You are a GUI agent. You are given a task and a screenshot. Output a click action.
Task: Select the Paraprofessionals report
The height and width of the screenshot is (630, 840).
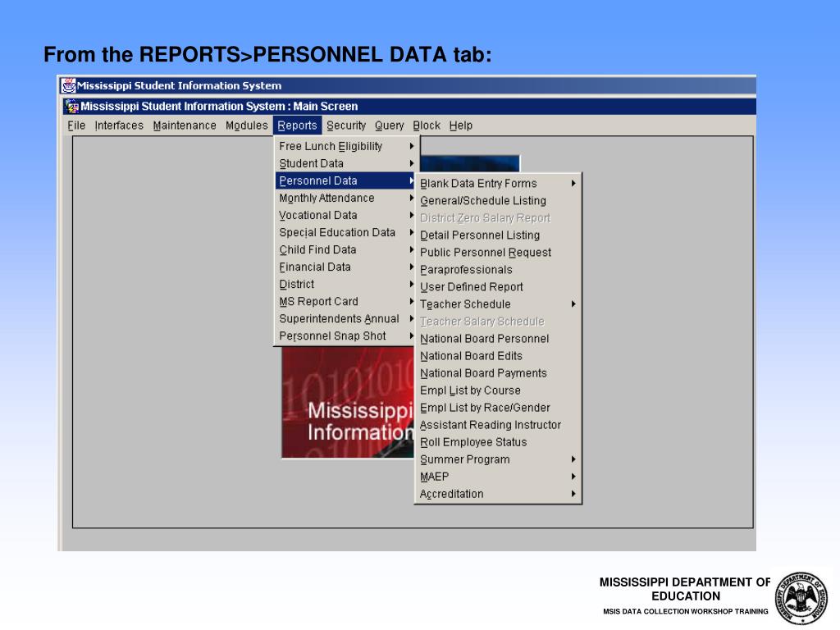[498, 269]
